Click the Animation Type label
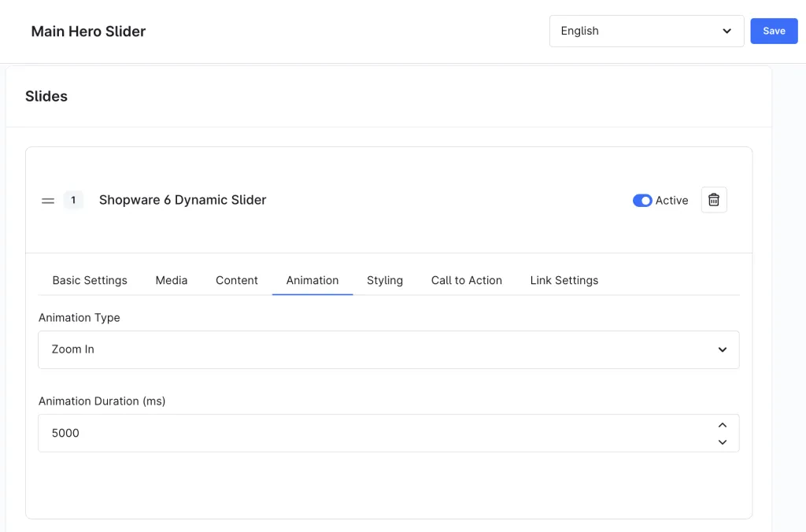 [x=79, y=318]
